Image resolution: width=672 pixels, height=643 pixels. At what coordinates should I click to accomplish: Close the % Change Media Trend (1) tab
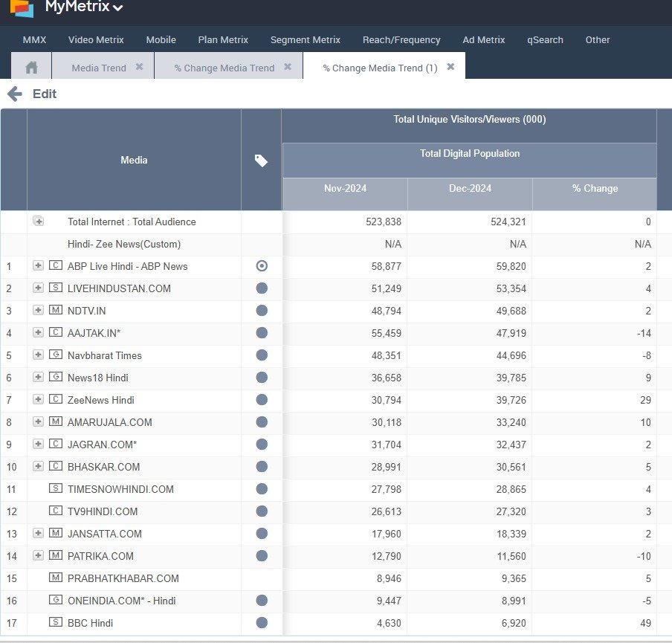(x=450, y=66)
